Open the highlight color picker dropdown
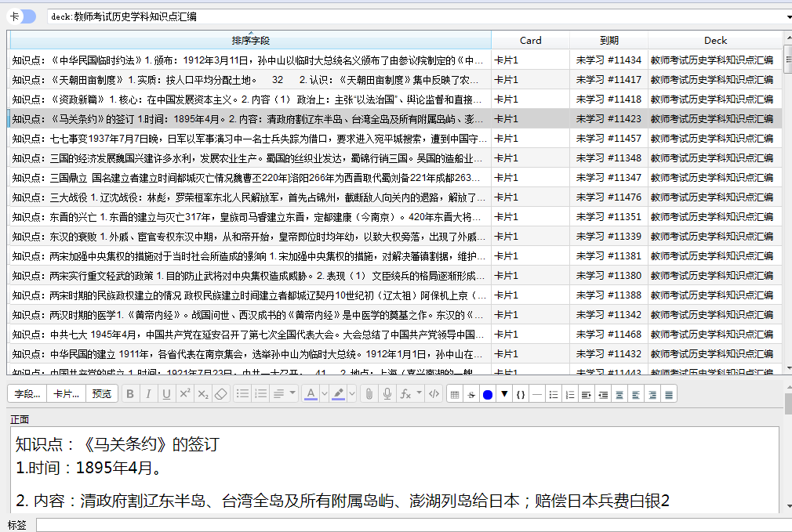This screenshot has width=792, height=532. [x=352, y=394]
